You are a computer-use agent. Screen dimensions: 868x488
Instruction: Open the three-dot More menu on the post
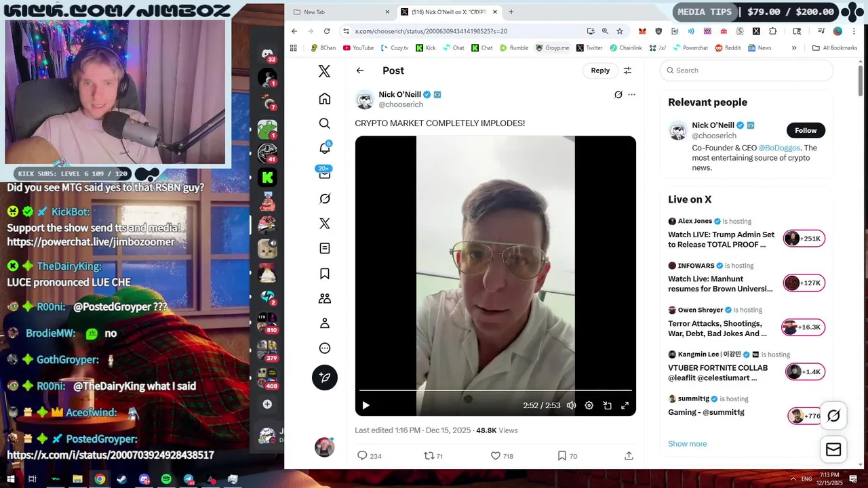(x=631, y=95)
